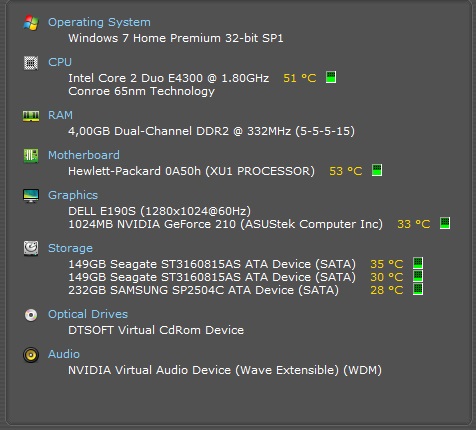Click the Graphics monitor icon
The image size is (476, 430).
[x=31, y=196]
